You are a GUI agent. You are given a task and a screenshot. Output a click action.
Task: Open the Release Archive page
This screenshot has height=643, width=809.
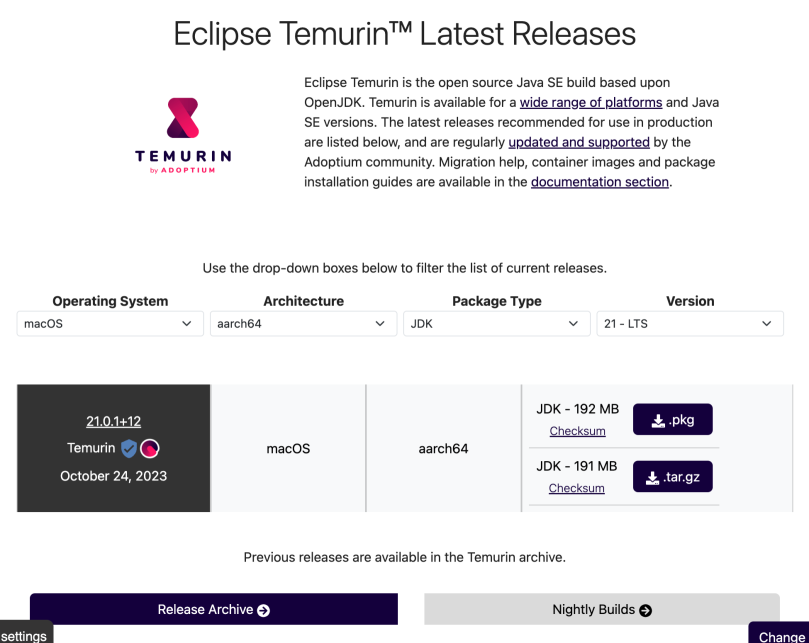[x=214, y=609]
